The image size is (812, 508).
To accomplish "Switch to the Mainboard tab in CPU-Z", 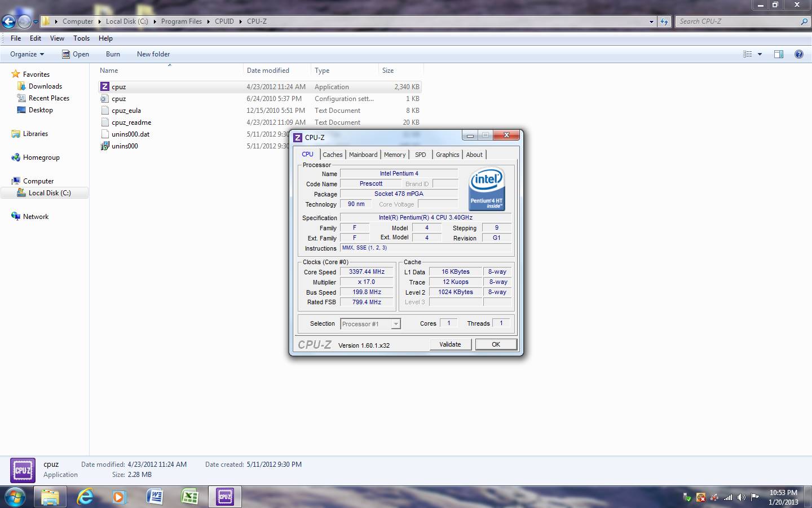I will (363, 155).
